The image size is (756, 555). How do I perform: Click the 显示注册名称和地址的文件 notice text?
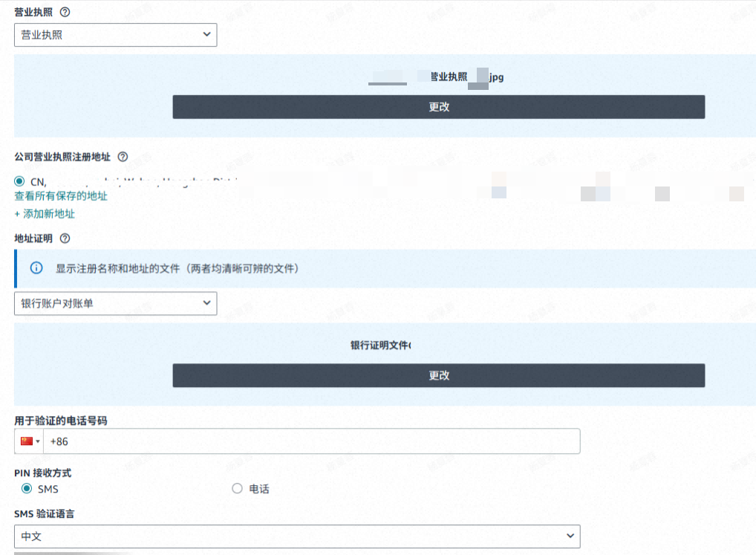pos(177,268)
